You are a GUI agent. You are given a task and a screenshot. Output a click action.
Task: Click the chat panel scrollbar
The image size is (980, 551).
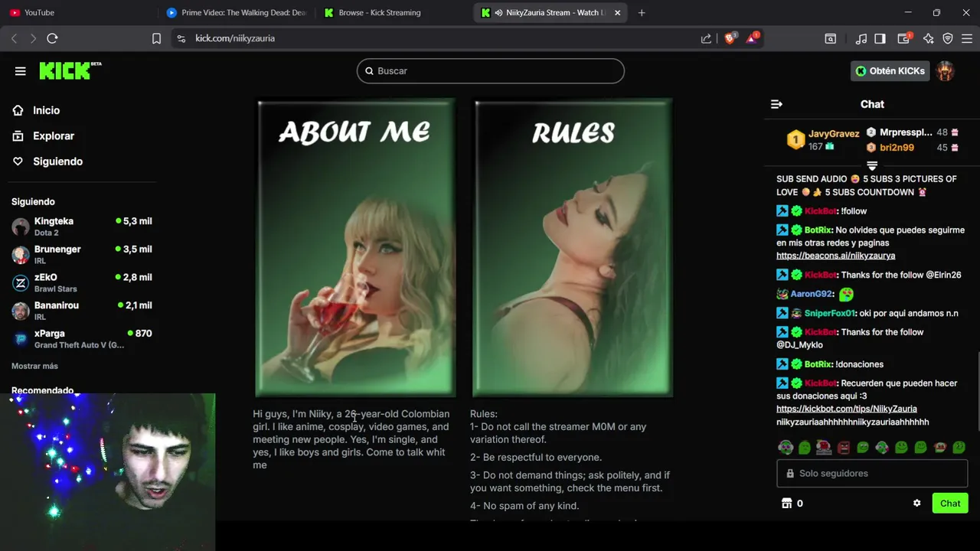pos(977,390)
